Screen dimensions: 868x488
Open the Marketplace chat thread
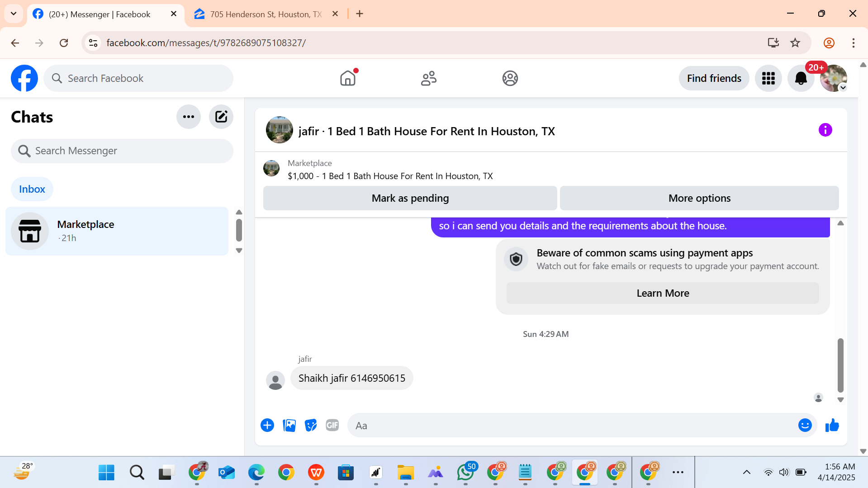(x=117, y=231)
